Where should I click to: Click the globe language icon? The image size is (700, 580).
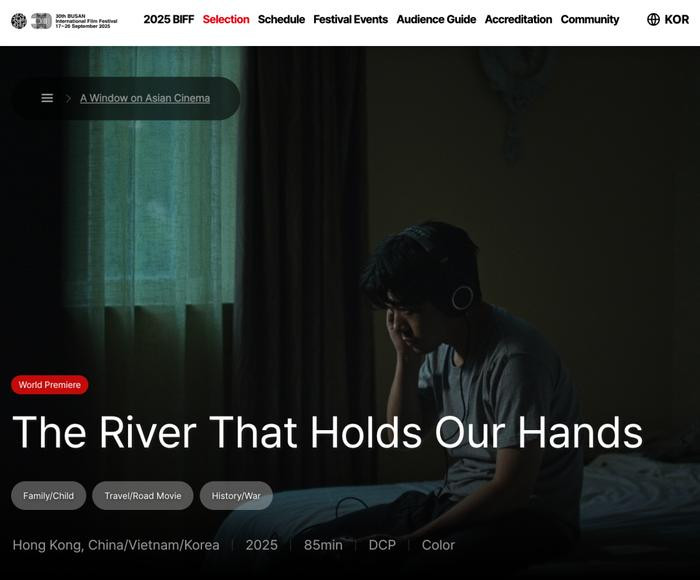(653, 19)
